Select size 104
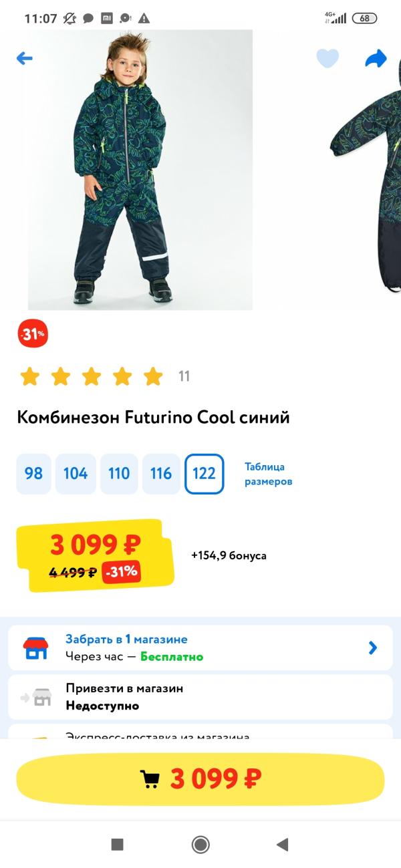Image resolution: width=401 pixels, height=868 pixels. point(76,474)
